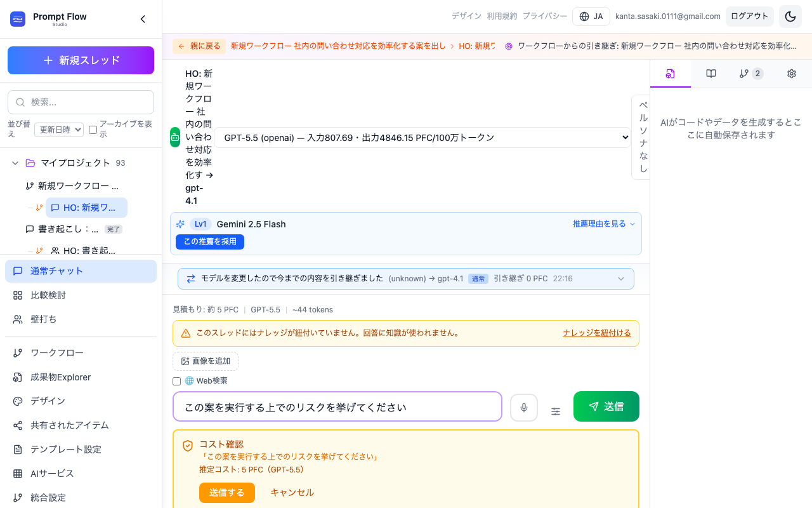Open AIサービス in the sidebar
This screenshot has width=812, height=508.
pyautogui.click(x=81, y=474)
